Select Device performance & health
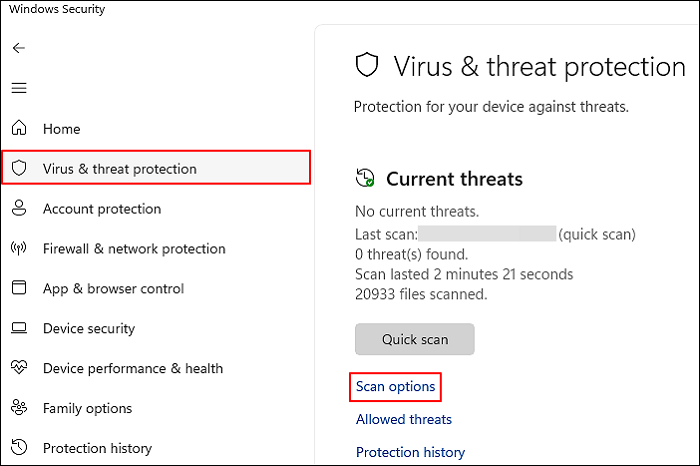Viewport: 700px width, 466px height. click(x=132, y=368)
